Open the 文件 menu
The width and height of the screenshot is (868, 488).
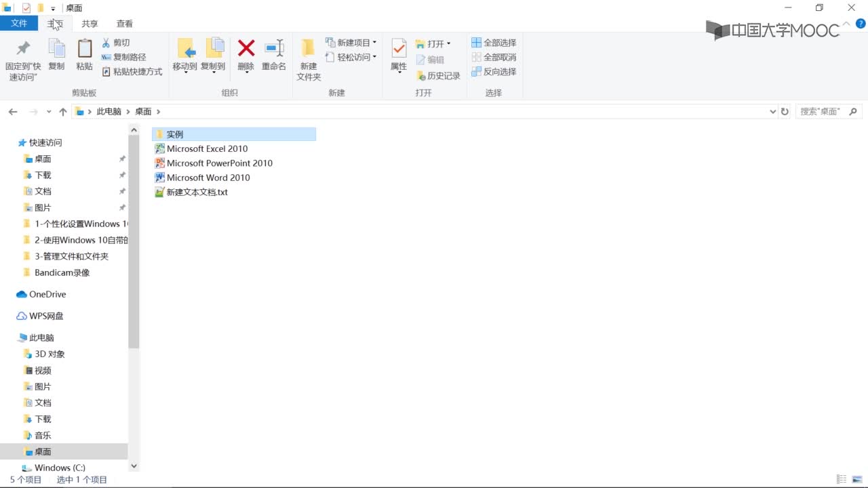(19, 23)
